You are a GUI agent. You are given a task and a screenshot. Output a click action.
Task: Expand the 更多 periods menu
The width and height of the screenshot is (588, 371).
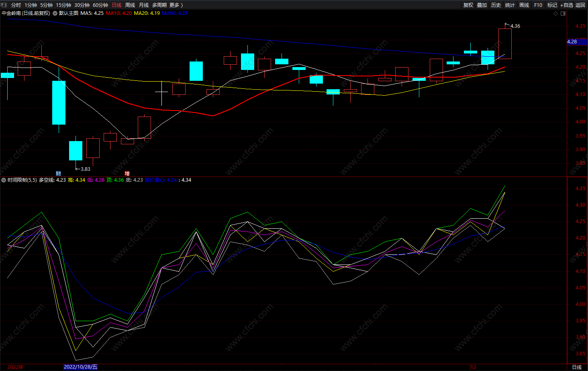(176, 5)
